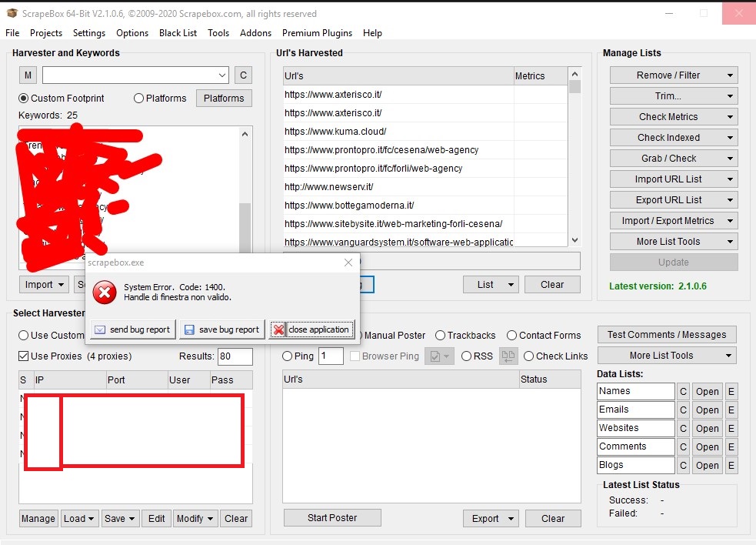The image size is (756, 545).
Task: Click the Start Poster button
Action: coord(332,518)
